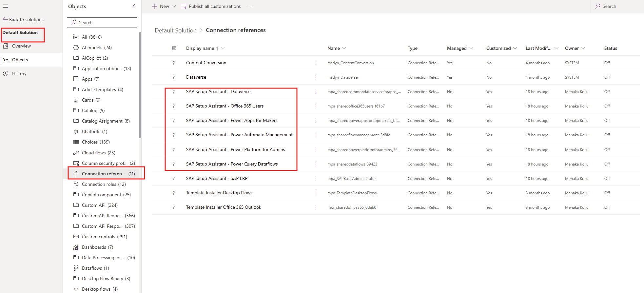The height and width of the screenshot is (293, 644).
Task: Click the Chatbots icon in objects list
Action: (x=76, y=131)
